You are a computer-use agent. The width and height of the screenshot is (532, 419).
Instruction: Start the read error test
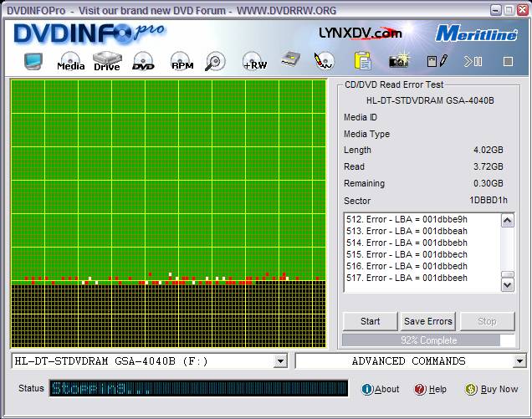point(371,321)
